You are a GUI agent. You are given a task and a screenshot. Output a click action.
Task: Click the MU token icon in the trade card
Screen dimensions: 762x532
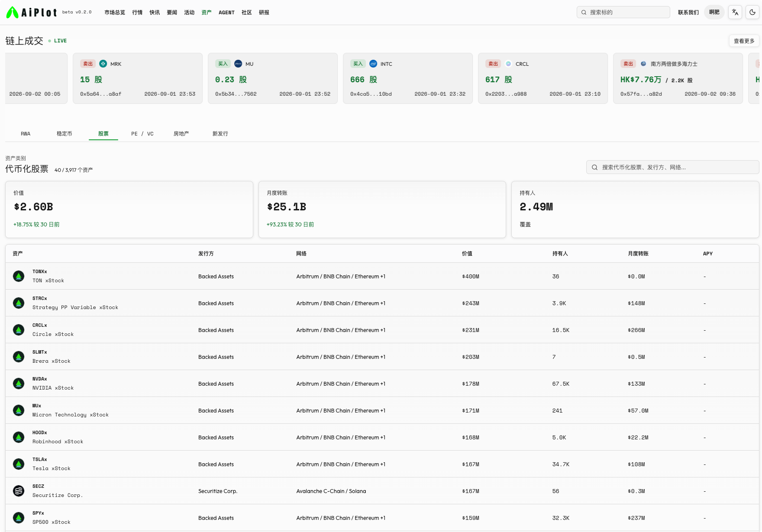point(238,64)
